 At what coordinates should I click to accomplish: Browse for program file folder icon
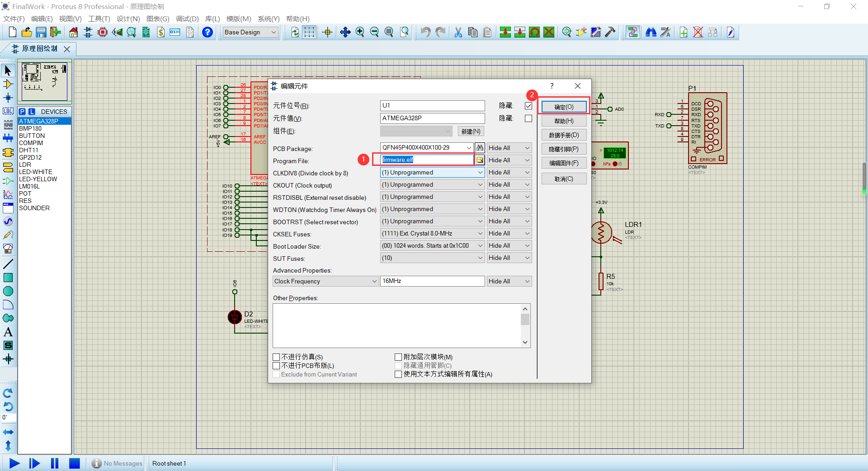[480, 160]
